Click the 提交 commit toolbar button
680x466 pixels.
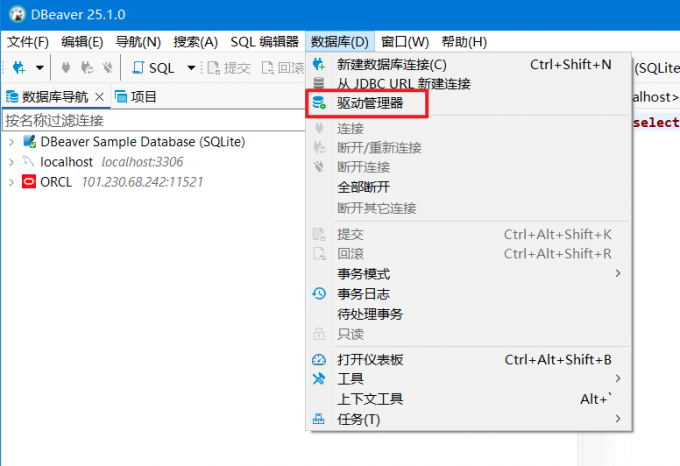click(229, 68)
